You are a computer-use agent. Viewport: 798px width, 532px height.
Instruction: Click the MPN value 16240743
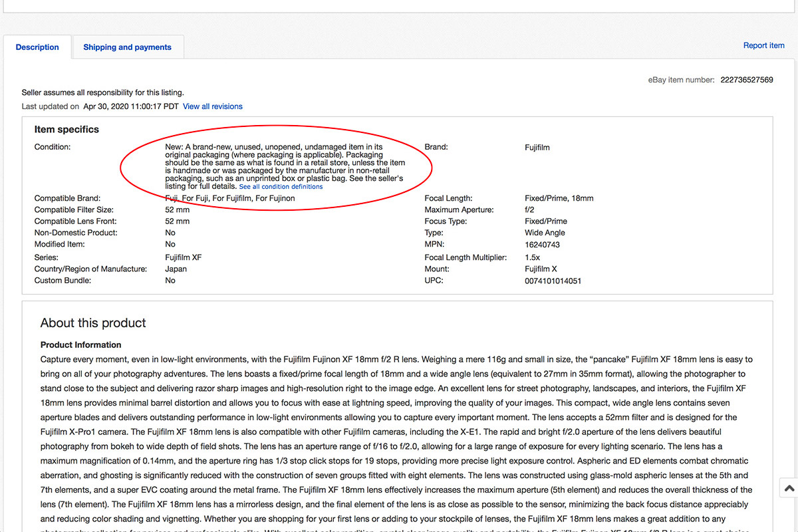click(x=542, y=245)
